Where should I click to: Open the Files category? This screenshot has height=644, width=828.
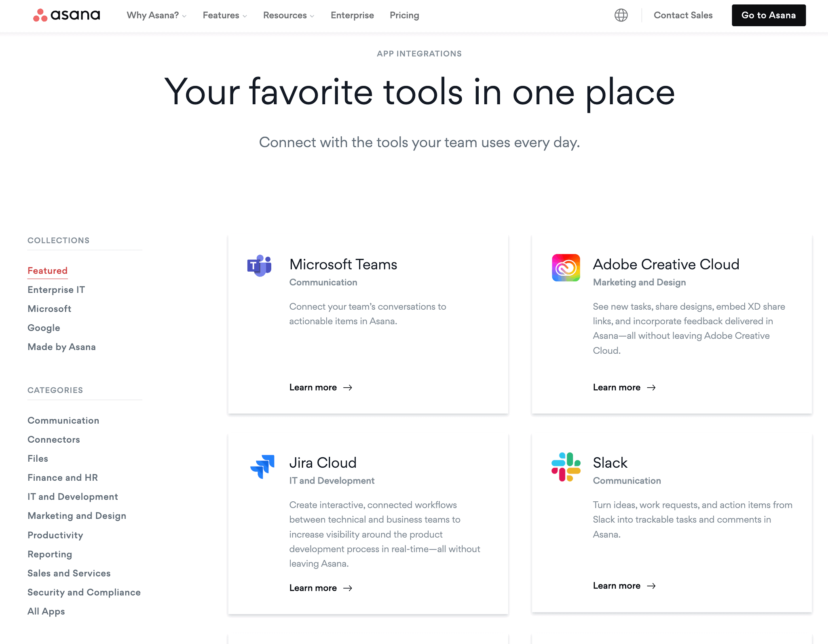coord(38,458)
